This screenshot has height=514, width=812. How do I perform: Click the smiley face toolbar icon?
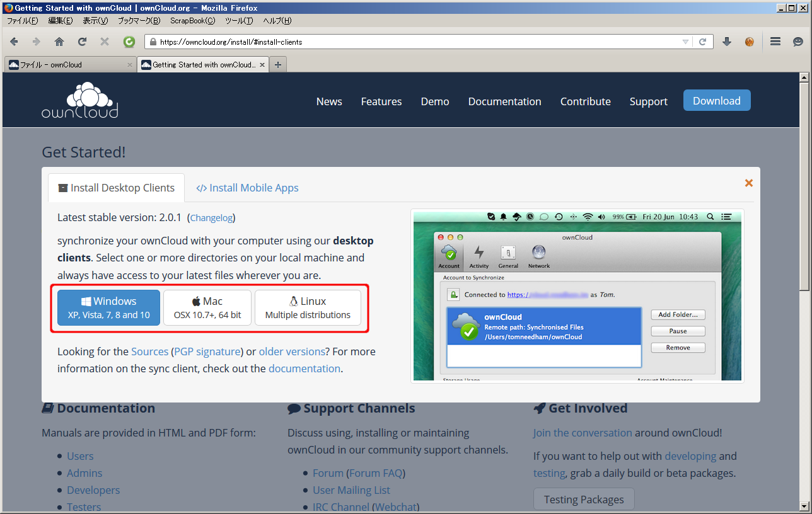click(x=798, y=42)
